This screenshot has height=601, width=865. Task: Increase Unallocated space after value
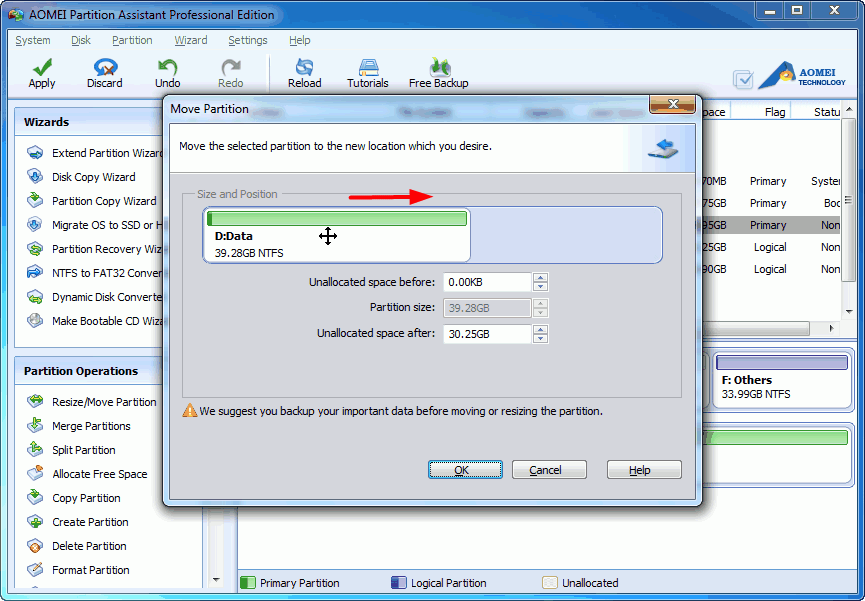point(540,328)
